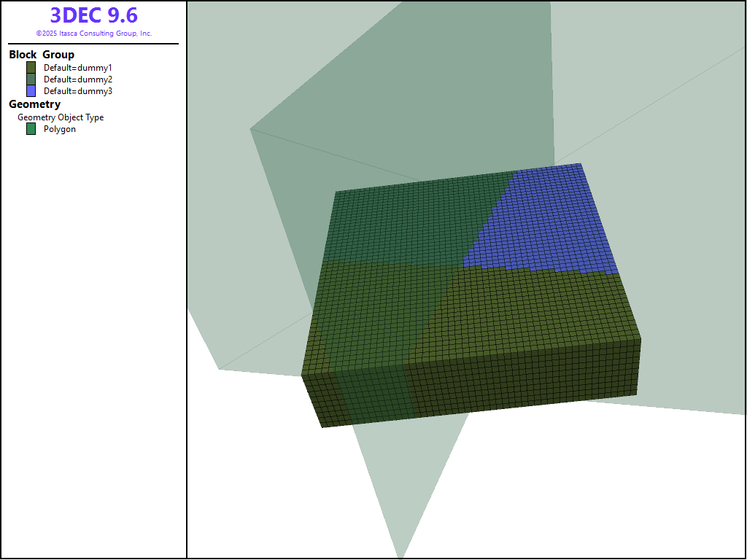
Task: Click the Geometry Object Type label
Action: point(61,117)
